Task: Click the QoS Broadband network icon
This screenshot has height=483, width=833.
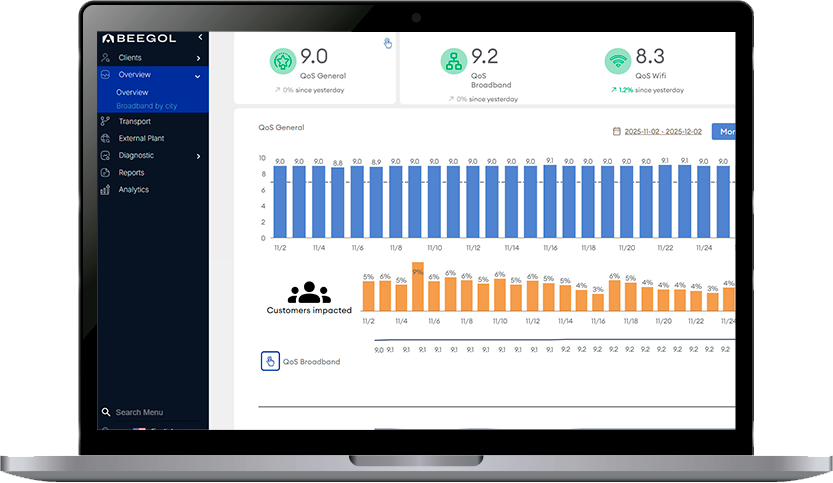Action: (x=453, y=62)
